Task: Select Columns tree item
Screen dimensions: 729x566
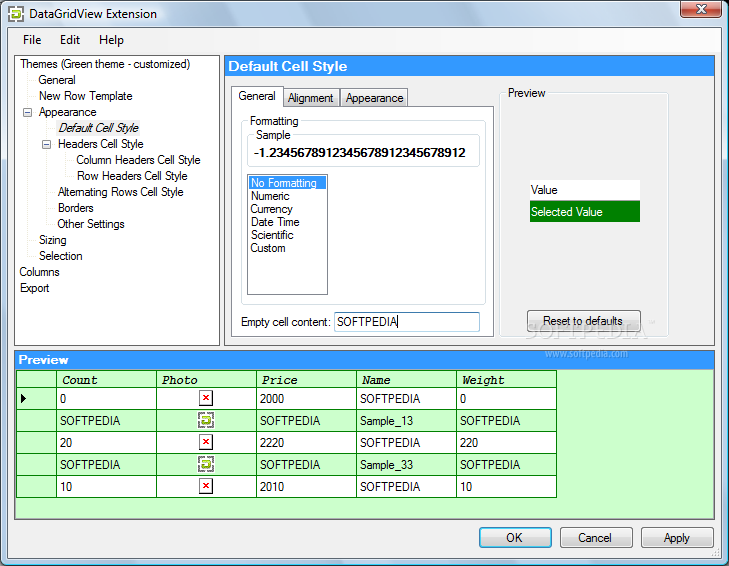Action: click(x=40, y=272)
